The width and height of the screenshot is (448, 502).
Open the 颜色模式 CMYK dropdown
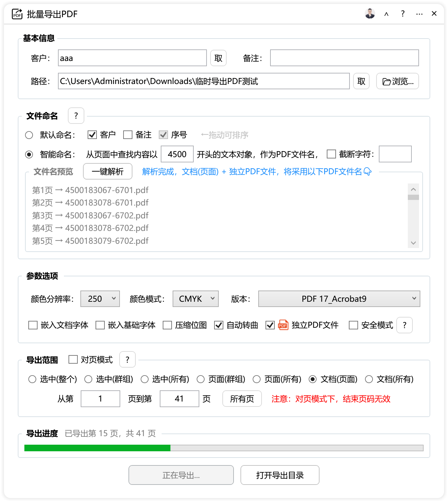[196, 299]
